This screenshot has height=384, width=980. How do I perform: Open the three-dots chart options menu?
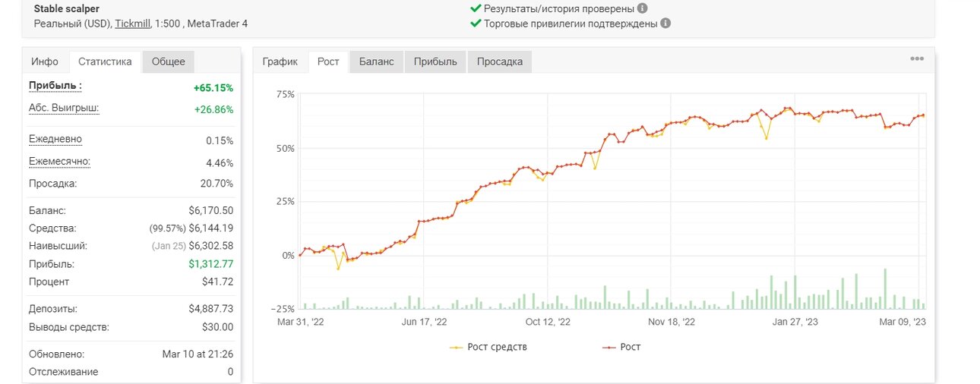pos(917,58)
